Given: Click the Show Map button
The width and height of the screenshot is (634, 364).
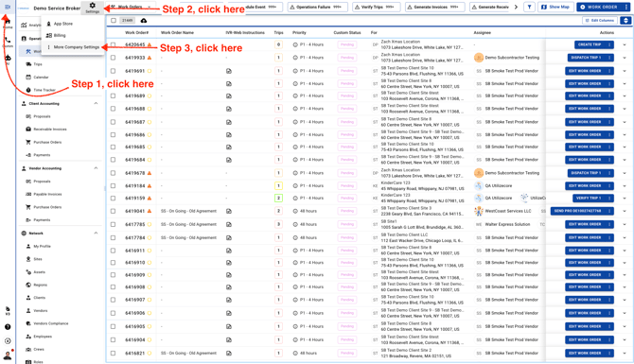Looking at the screenshot, I should [x=555, y=7].
